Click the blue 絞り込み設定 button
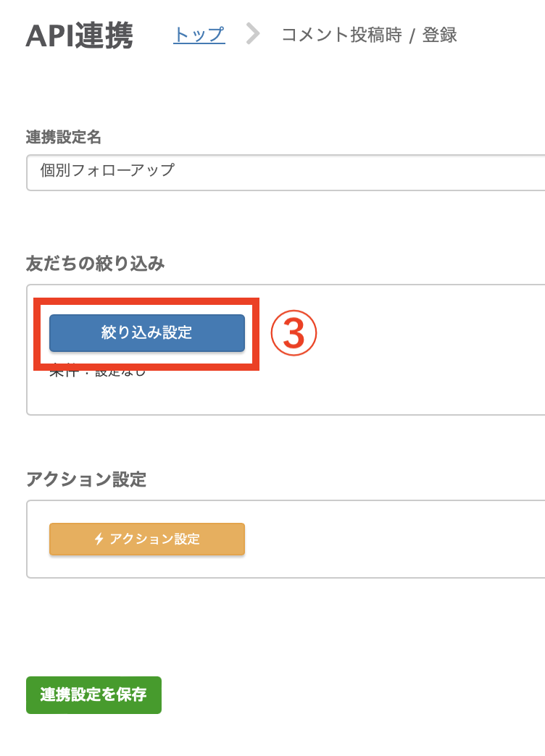Image resolution: width=545 pixels, height=756 pixels. coord(146,332)
